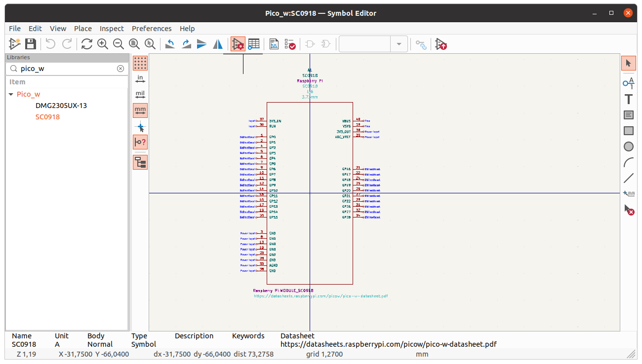The width and height of the screenshot is (642, 364).
Task: Open the View menu
Action: click(58, 29)
